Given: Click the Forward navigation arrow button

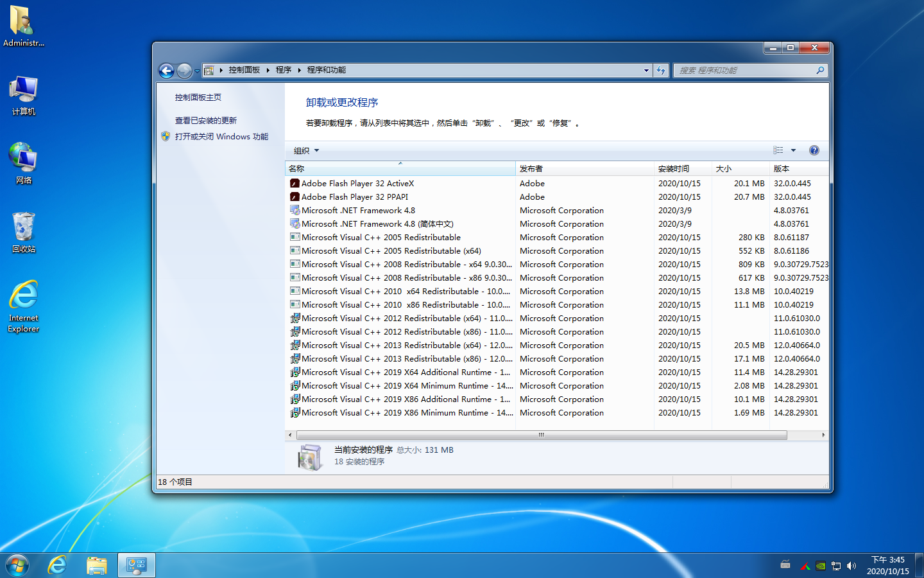Looking at the screenshot, I should point(184,71).
